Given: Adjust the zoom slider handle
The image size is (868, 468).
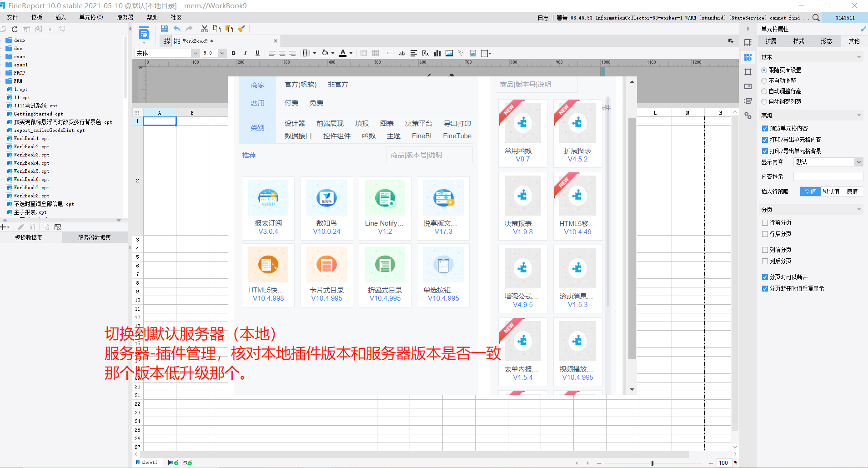Looking at the screenshot, I should pos(652,463).
